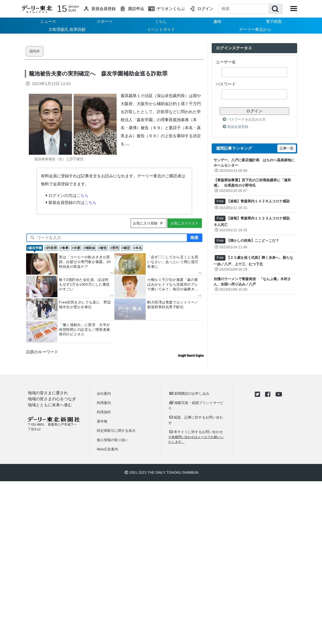Focus the パスワード input field
This screenshot has height=644, width=322.
coord(254,94)
